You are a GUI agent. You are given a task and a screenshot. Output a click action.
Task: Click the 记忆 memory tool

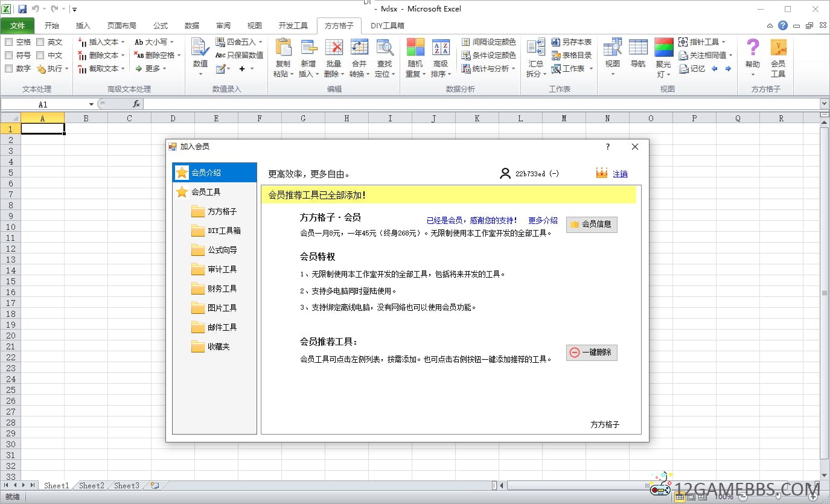click(692, 68)
